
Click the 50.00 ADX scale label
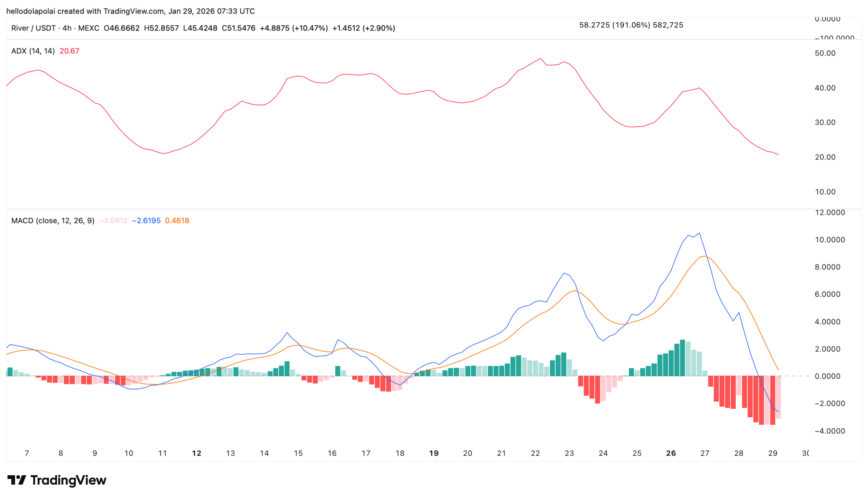825,53
